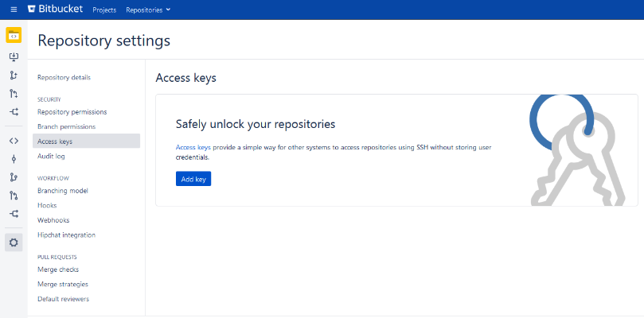Open Repository details settings page
This screenshot has height=318, width=644.
(x=64, y=78)
